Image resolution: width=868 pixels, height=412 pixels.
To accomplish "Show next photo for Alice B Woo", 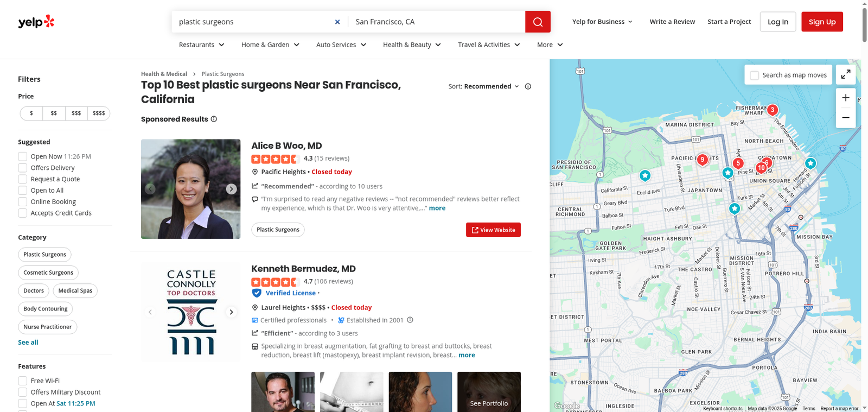I will [231, 189].
